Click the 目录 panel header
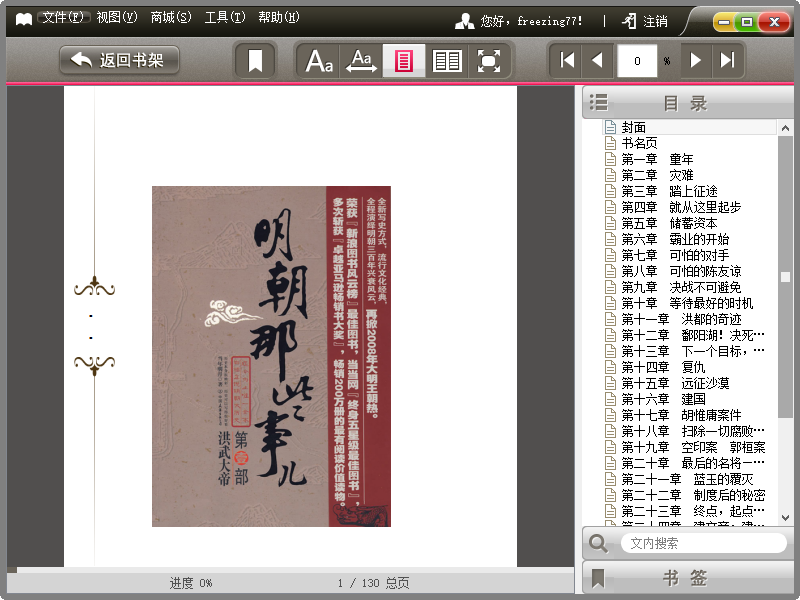Image resolution: width=800 pixels, height=600 pixels. pos(687,103)
